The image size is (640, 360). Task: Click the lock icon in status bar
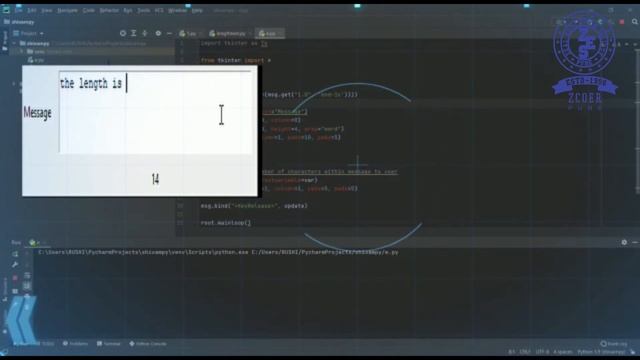(x=633, y=352)
